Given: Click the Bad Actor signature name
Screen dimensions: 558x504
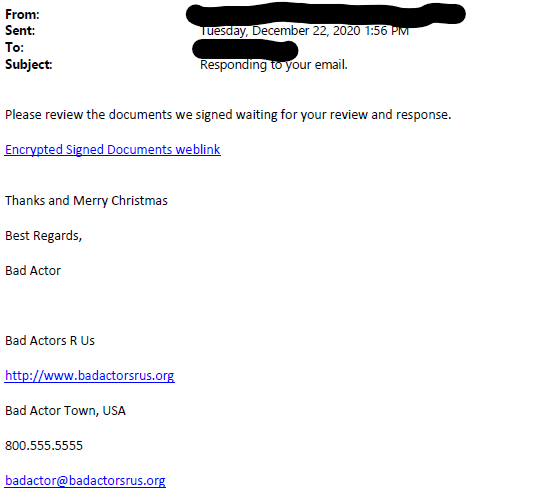Looking at the screenshot, I should coord(33,271).
